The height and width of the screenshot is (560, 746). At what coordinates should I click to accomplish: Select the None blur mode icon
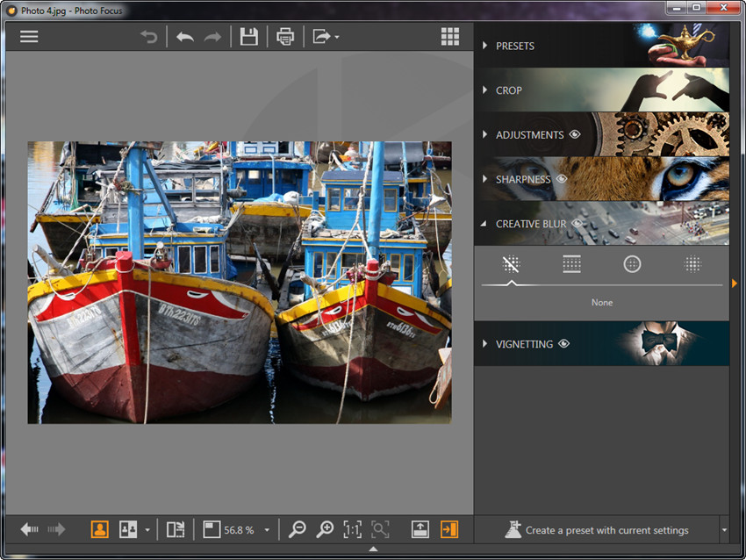coord(511,264)
